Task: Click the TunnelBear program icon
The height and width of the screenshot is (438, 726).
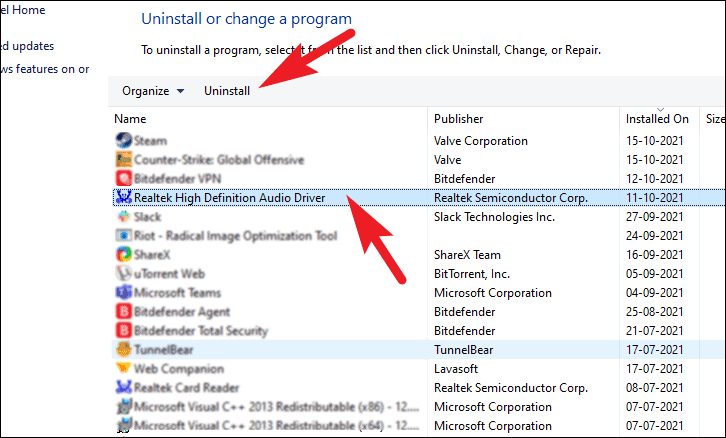Action: (x=124, y=349)
